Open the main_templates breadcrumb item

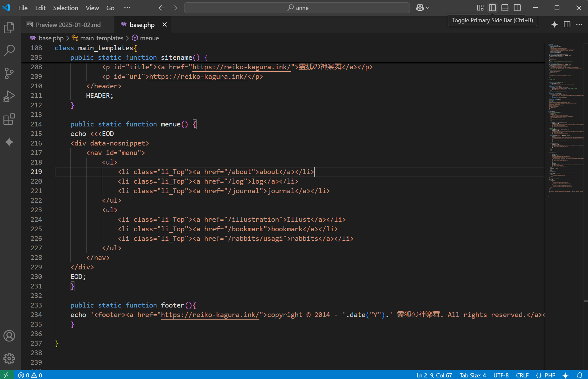pos(101,38)
